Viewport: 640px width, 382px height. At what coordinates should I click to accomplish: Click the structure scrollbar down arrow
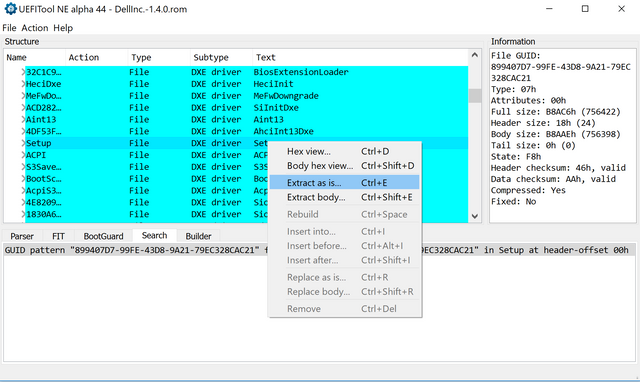pos(475,216)
